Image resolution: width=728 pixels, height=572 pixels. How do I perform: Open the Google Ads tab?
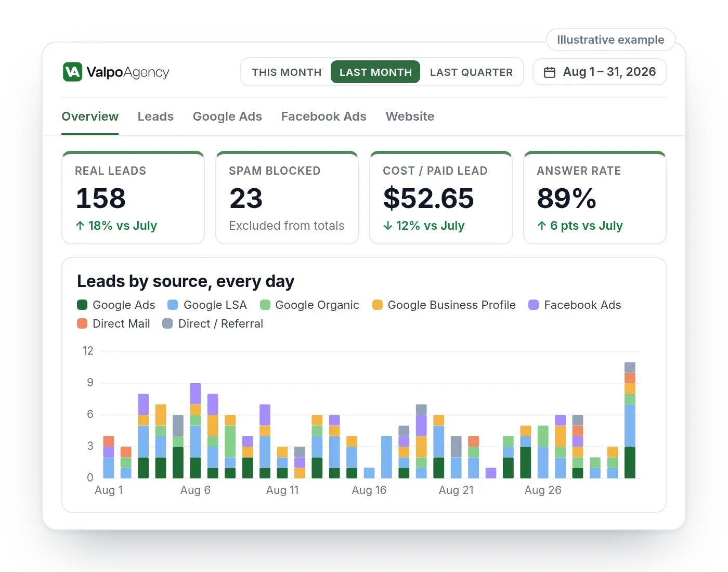(x=227, y=116)
